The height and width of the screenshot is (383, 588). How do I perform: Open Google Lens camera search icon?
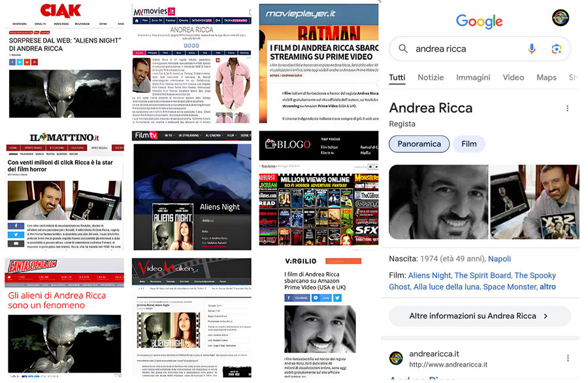(x=557, y=49)
